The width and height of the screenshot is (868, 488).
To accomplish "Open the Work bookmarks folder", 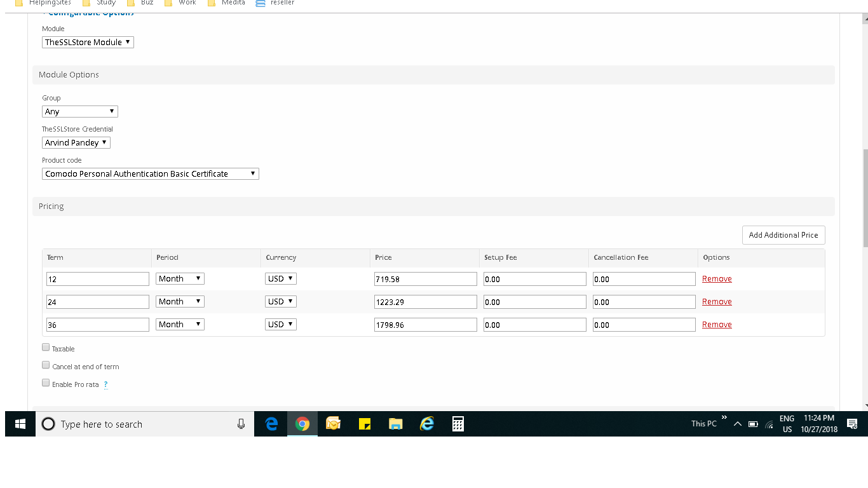I will [x=180, y=3].
